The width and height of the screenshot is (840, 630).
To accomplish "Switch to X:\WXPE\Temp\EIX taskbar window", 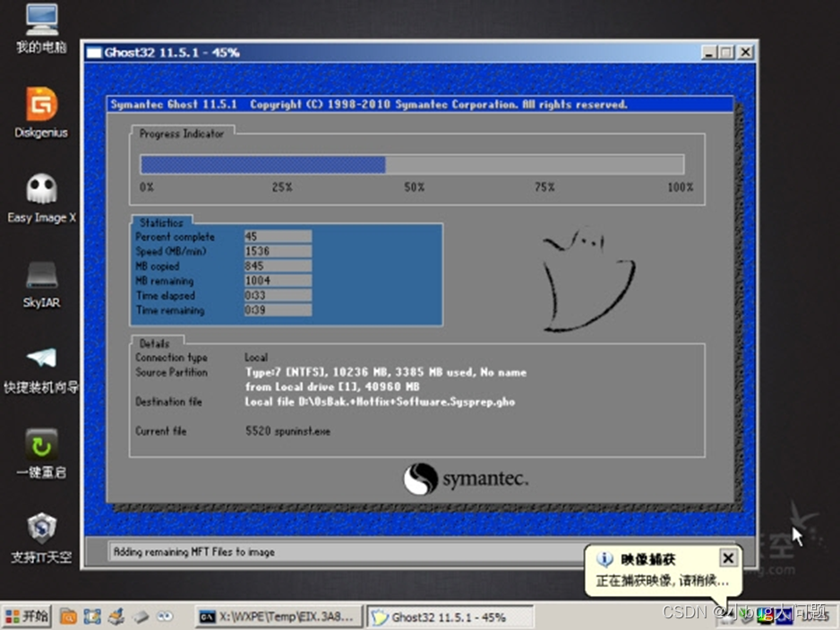I will pos(278,617).
